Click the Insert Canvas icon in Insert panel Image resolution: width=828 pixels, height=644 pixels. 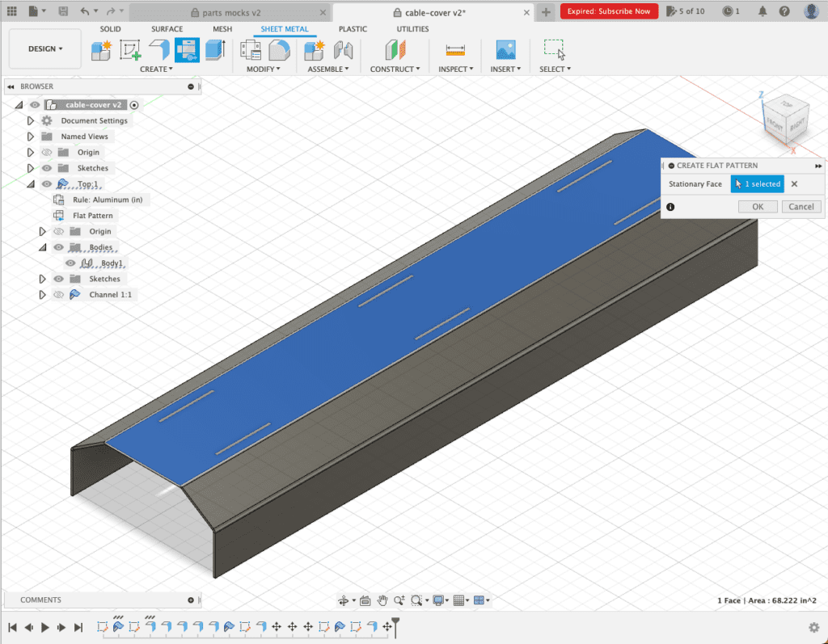(505, 50)
